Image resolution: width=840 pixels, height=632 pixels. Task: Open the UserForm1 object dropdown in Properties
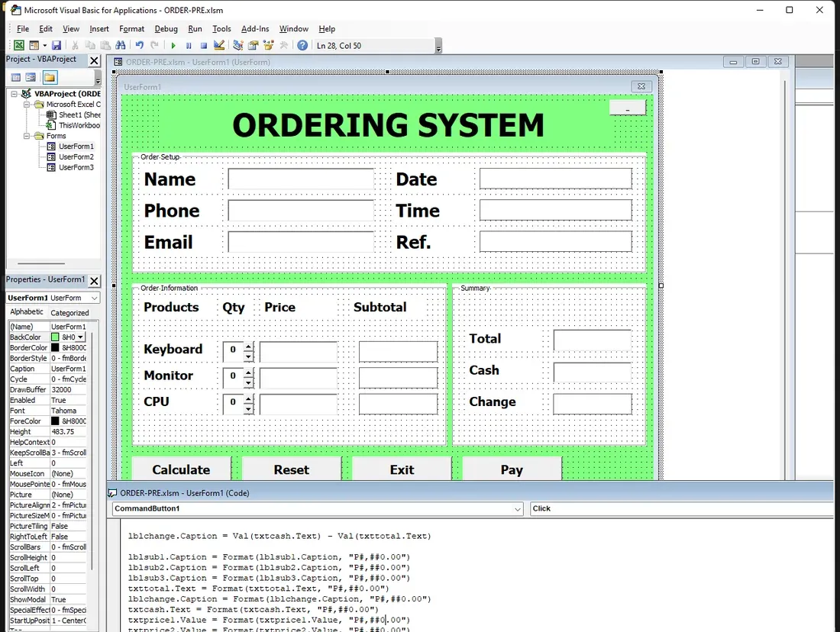(x=94, y=298)
